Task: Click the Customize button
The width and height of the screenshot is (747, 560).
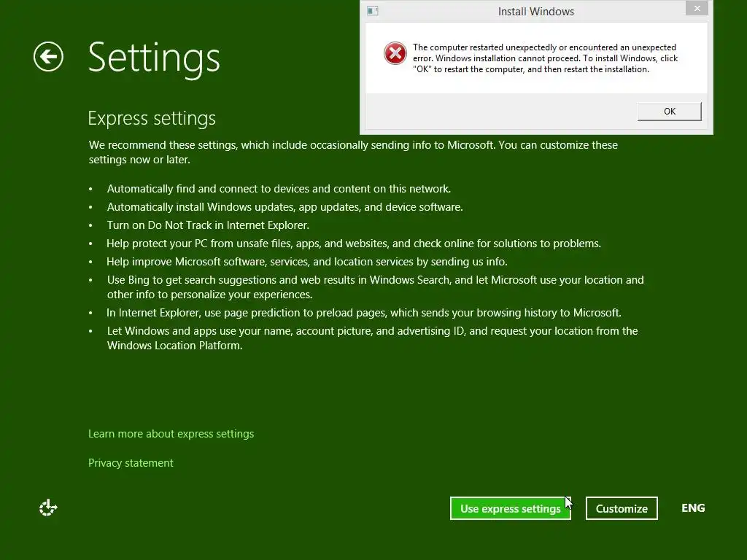Action: pyautogui.click(x=622, y=508)
